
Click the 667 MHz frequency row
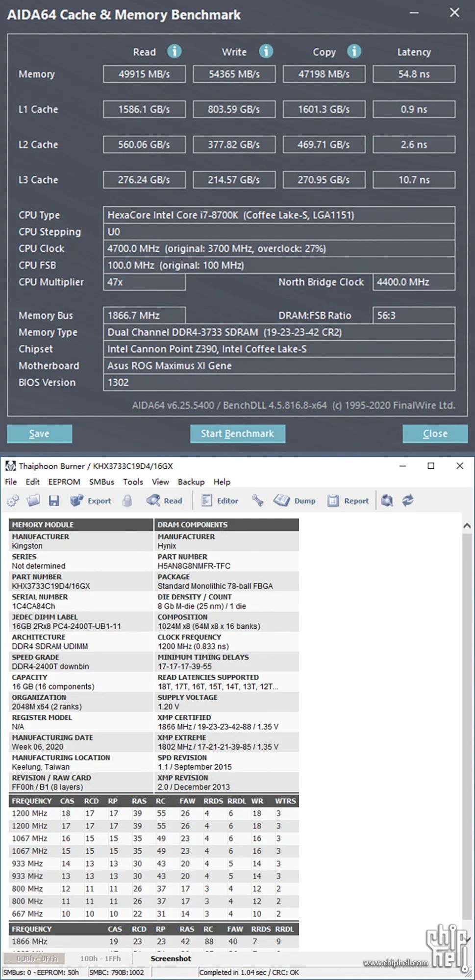[154, 914]
